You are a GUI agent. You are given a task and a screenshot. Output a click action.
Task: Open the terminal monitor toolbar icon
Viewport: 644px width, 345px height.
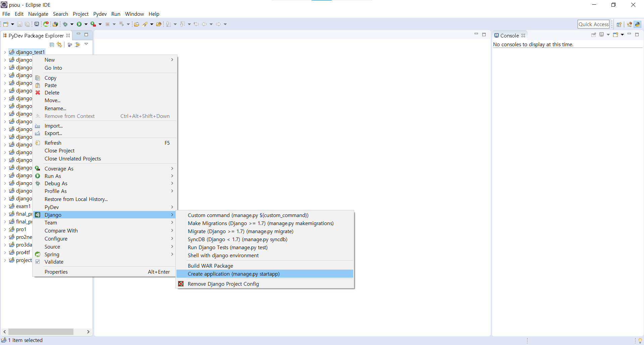point(37,24)
